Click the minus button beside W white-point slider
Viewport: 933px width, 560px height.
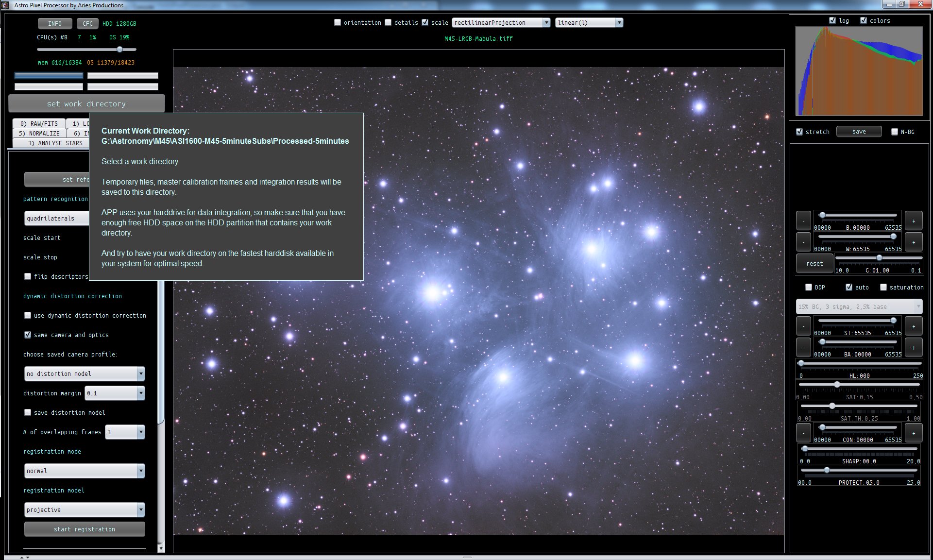click(x=803, y=242)
